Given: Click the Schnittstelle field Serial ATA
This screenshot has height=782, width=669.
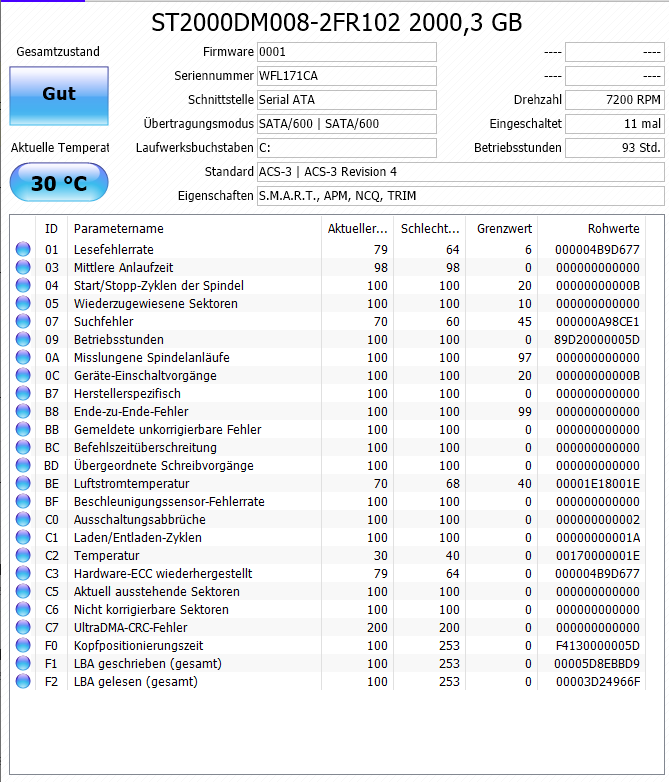Looking at the screenshot, I should [347, 100].
